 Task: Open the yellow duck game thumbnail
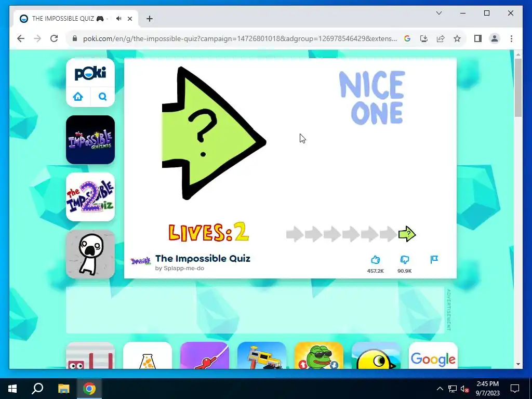[376, 355]
